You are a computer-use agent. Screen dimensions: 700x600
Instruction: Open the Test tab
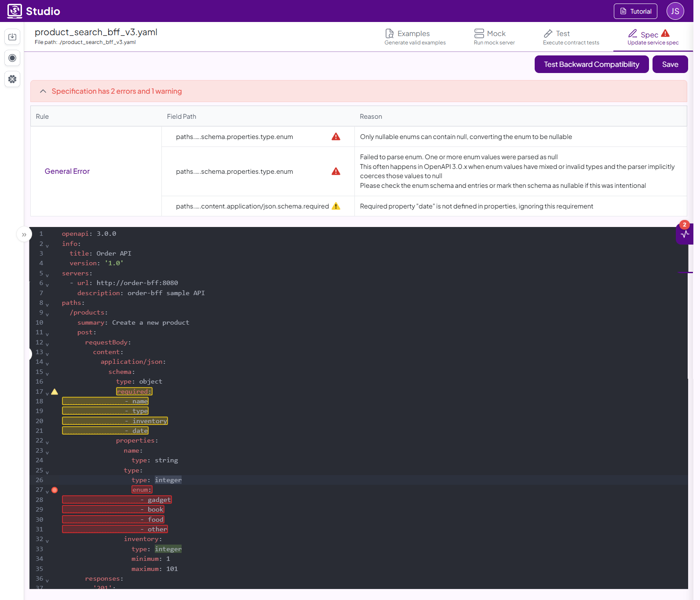point(571,37)
